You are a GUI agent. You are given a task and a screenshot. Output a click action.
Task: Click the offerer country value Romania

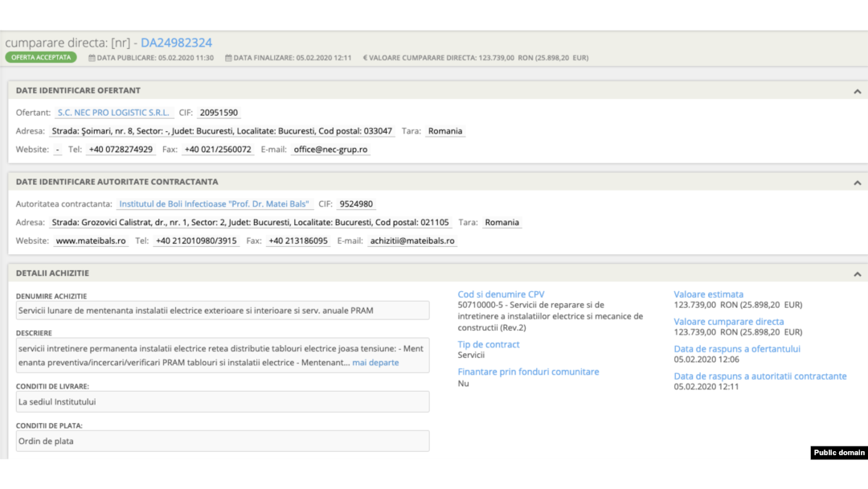coord(445,131)
